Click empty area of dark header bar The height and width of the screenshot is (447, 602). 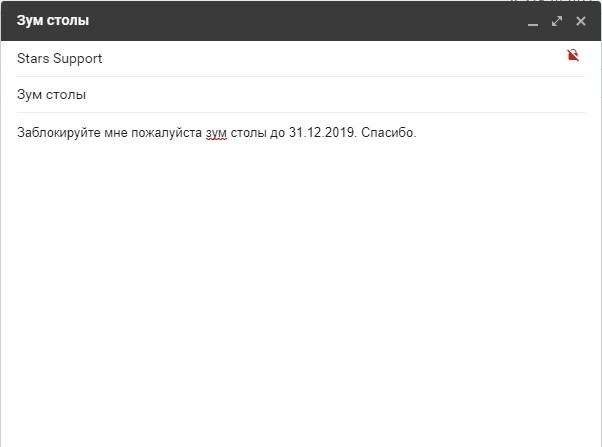[307, 21]
